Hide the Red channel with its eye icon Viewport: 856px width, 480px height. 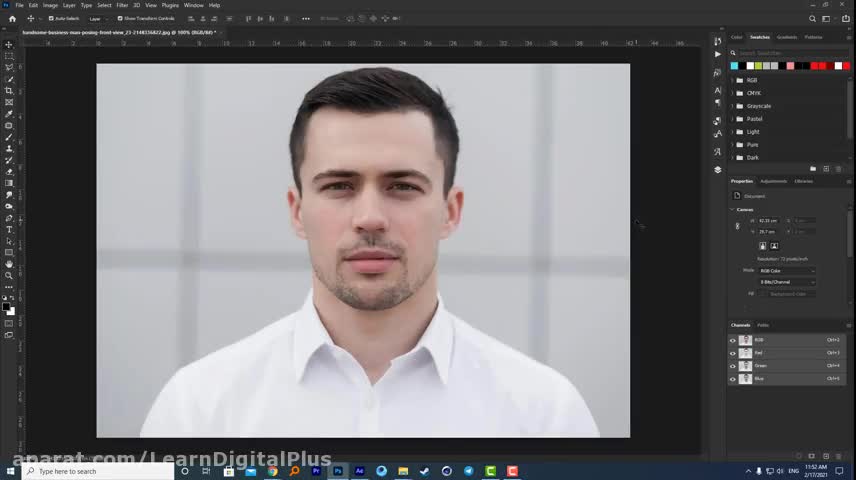pyautogui.click(x=732, y=353)
